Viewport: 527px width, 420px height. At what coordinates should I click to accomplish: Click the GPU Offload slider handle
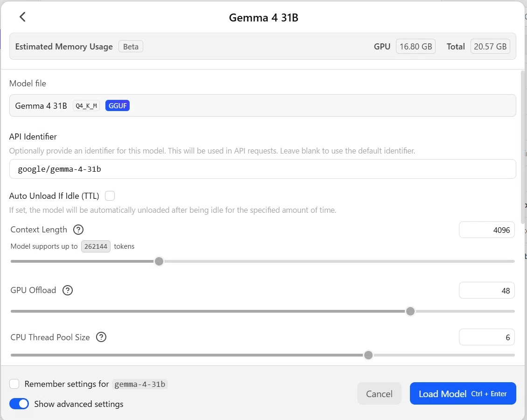(410, 311)
